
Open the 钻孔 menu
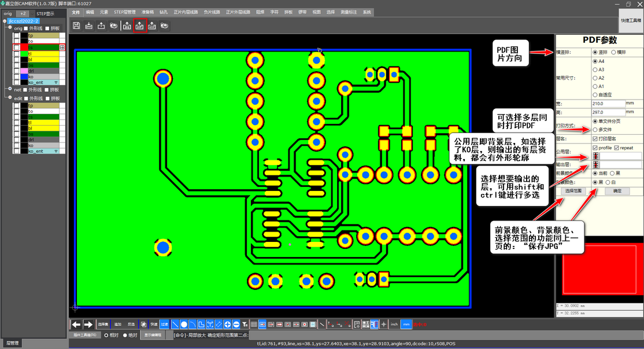164,12
